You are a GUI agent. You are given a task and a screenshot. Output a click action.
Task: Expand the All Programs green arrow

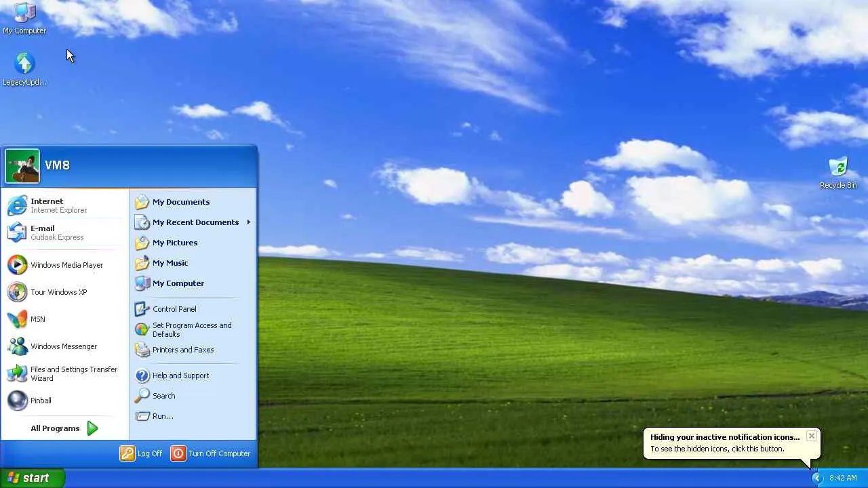pyautogui.click(x=92, y=428)
